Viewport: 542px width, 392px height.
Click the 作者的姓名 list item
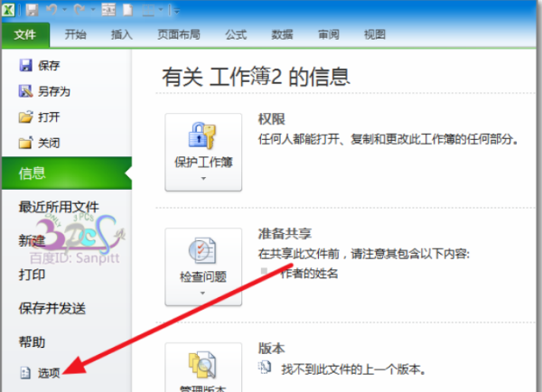tap(309, 274)
